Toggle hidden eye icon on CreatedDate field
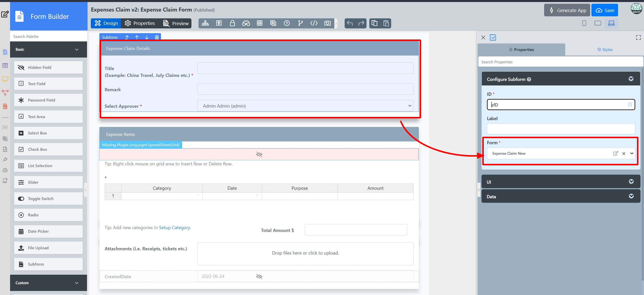Viewport: 644px width, 295px height. pos(259,276)
